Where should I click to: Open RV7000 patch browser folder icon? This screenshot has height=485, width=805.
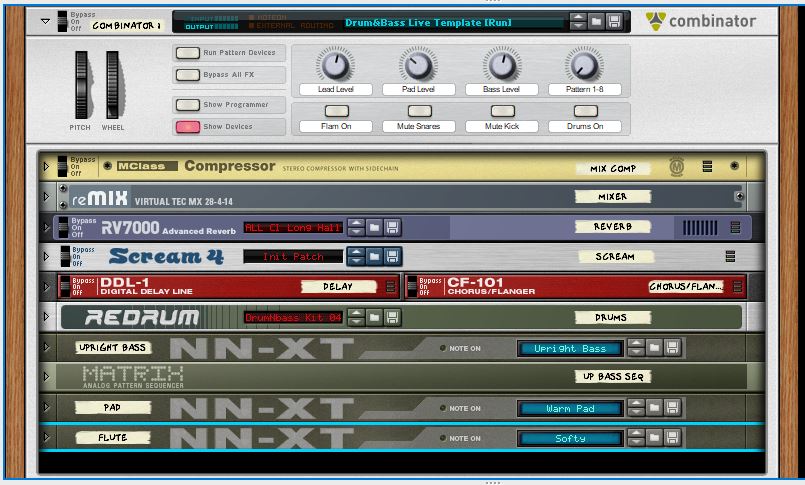coord(374,227)
